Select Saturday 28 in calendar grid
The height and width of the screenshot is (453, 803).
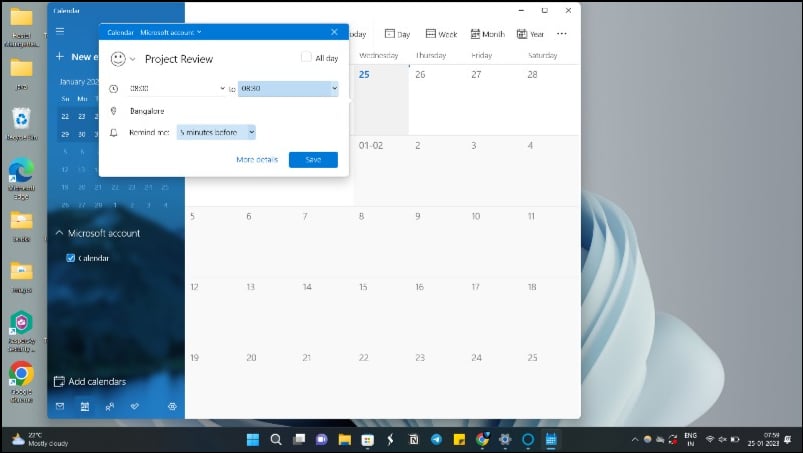coord(551,100)
